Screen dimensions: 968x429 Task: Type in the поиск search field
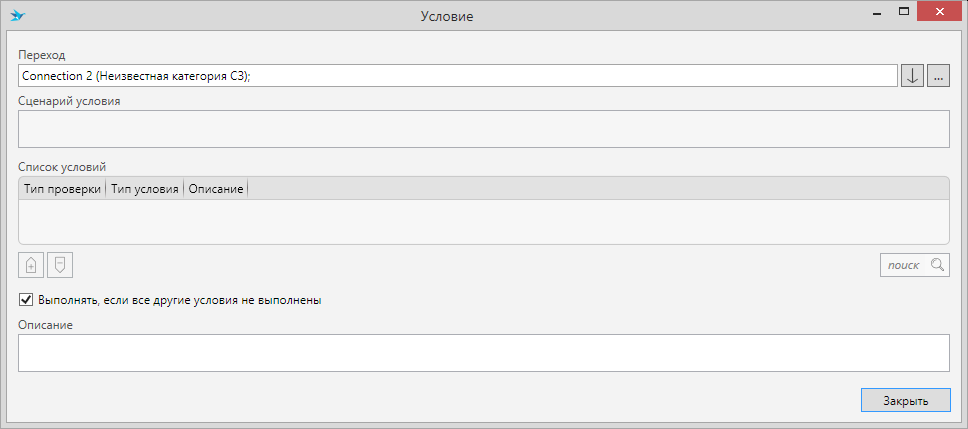click(x=904, y=265)
